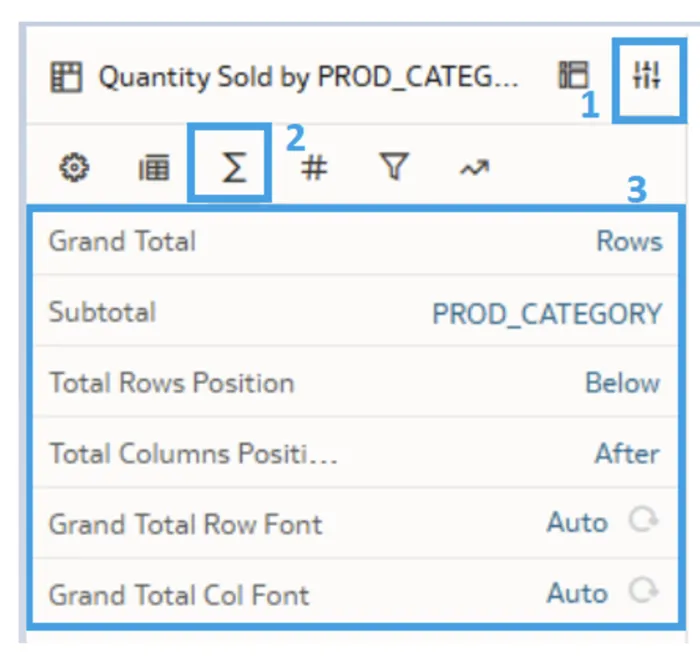Change Total Rows Position from Below
Viewport: 700px width, 658px height.
(x=622, y=383)
